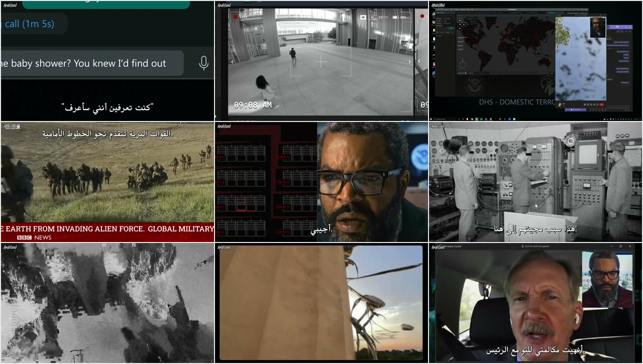Click the 25FPS frame rate readout
Image resolution: width=643 pixels, height=364 pixels.
click(x=383, y=17)
